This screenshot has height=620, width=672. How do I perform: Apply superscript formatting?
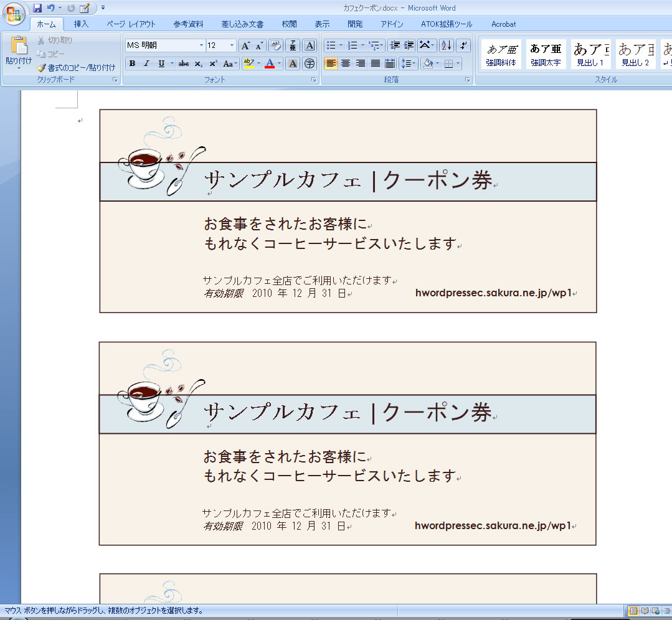pyautogui.click(x=213, y=63)
